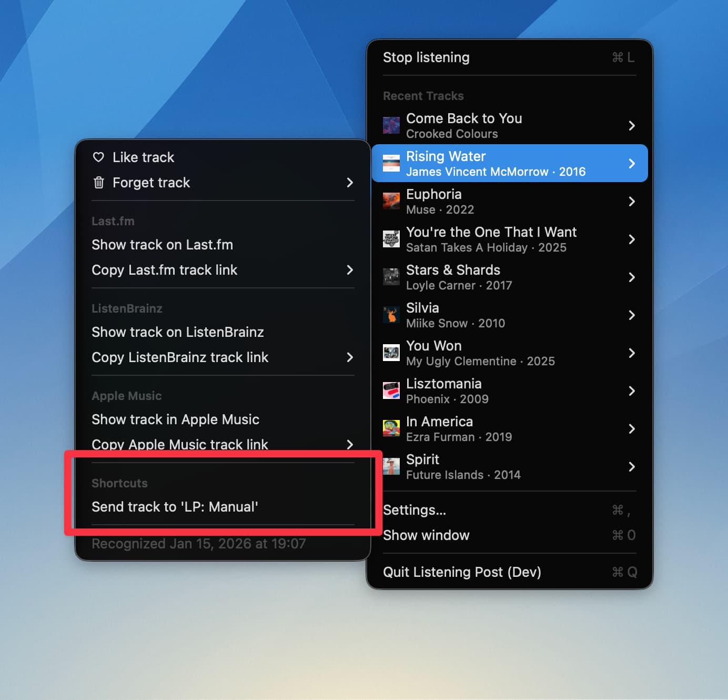Click the Euphoria album artwork thumbnail
The height and width of the screenshot is (700, 728).
coord(391,202)
